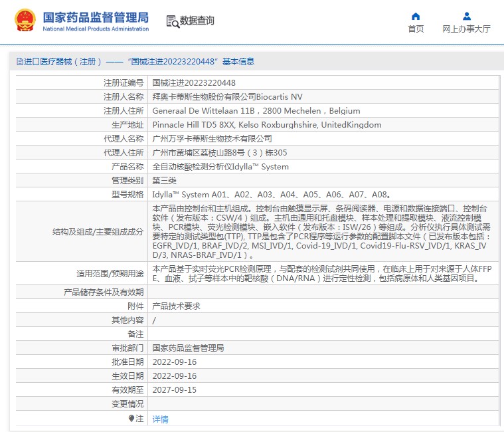The image size is (504, 432).
Task: Click the 注册人住所 row label
Action: click(x=124, y=111)
